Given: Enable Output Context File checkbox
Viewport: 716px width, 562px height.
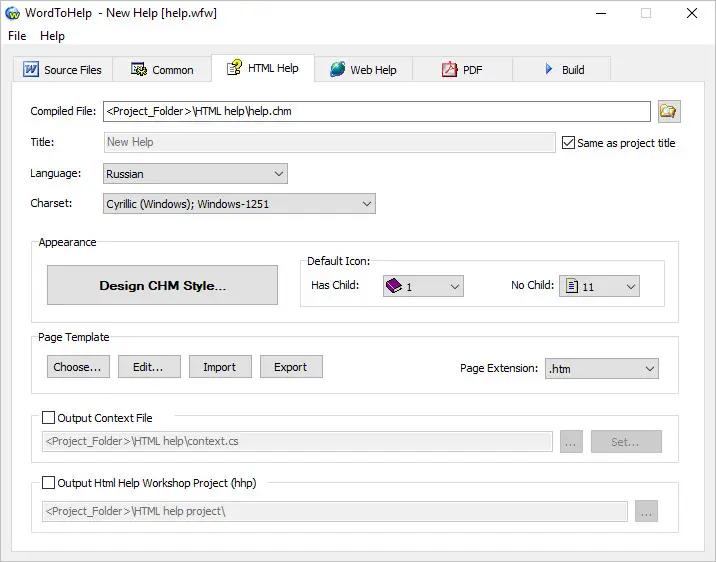Looking at the screenshot, I should pyautogui.click(x=49, y=418).
